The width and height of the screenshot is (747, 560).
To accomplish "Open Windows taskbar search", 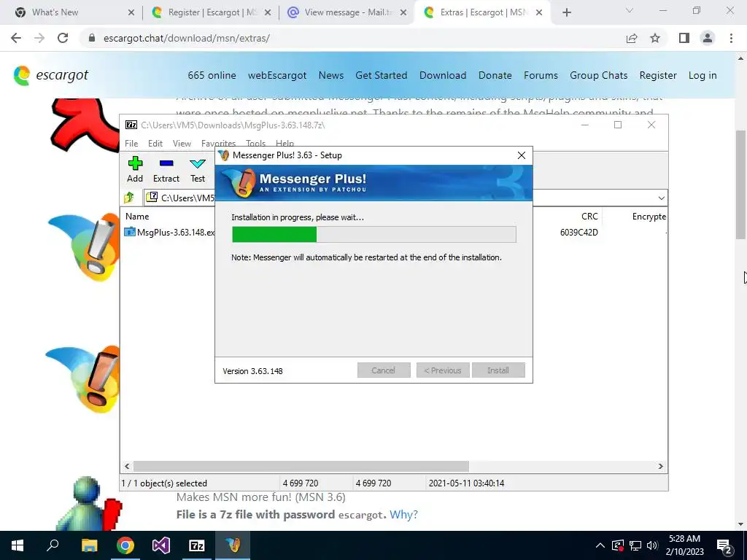I will click(x=53, y=545).
